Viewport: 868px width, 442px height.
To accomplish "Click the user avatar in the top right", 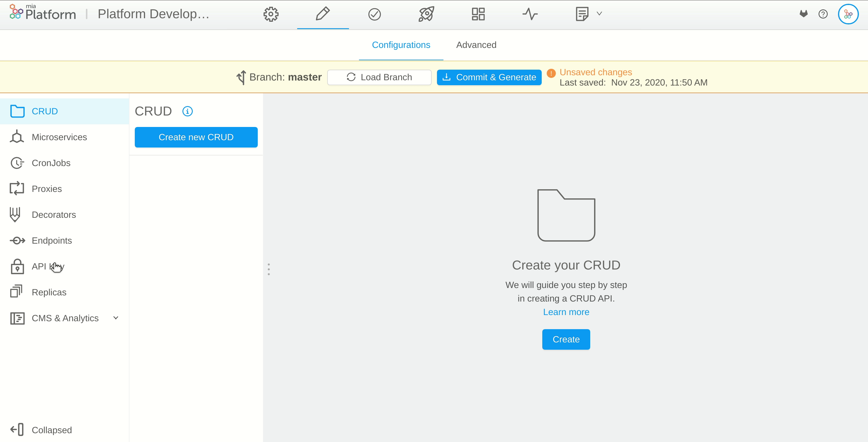I will pos(849,14).
